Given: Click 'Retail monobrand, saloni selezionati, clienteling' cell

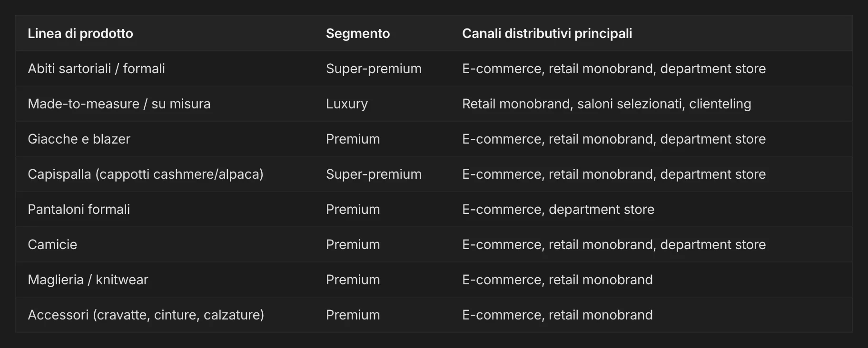Looking at the screenshot, I should [x=606, y=104].
